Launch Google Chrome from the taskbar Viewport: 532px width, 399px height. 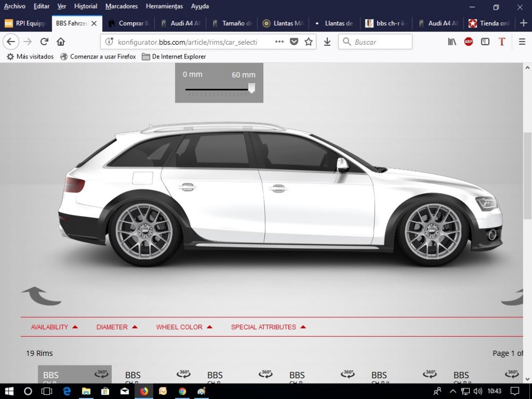[182, 391]
